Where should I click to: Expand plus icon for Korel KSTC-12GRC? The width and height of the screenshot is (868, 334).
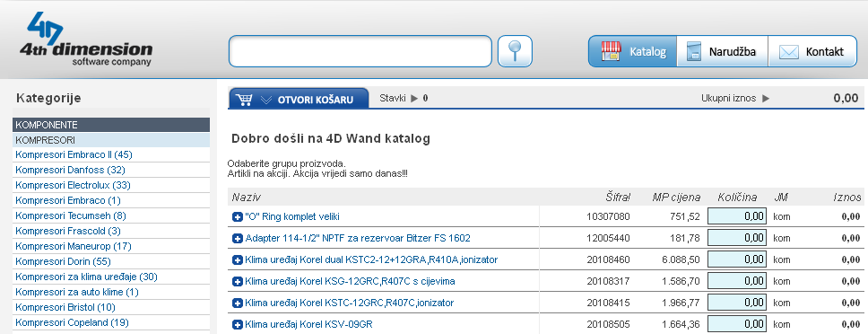[x=237, y=303]
